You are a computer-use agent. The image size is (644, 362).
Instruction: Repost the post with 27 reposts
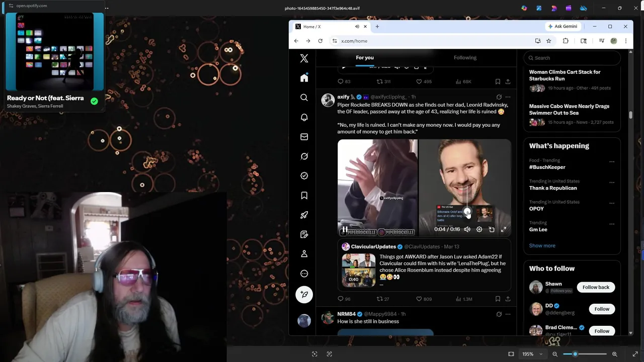pos(383,299)
